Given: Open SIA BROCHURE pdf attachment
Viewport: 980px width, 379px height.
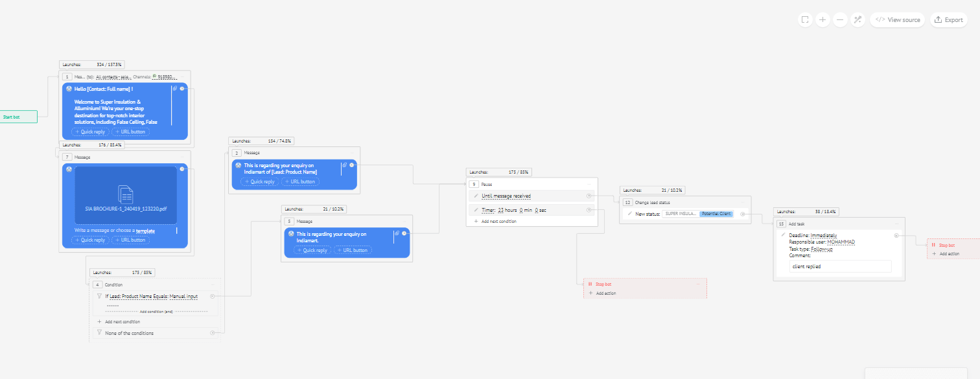Looking at the screenshot, I should pos(126,196).
